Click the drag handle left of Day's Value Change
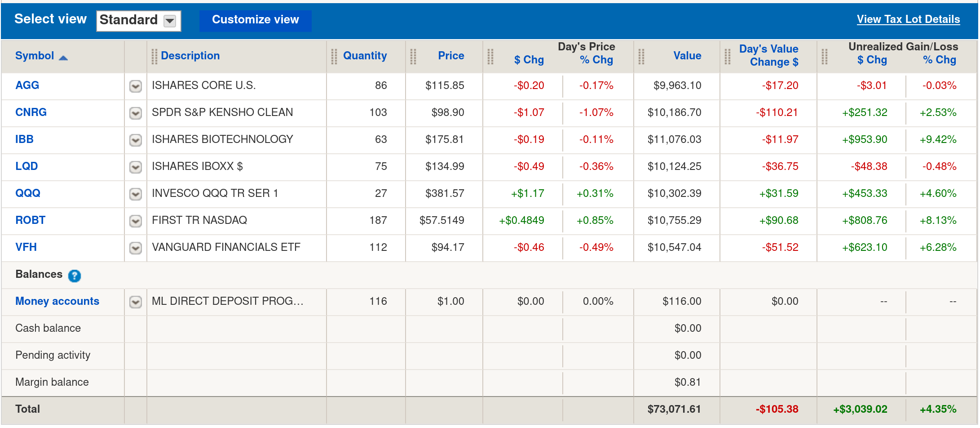The width and height of the screenshot is (980, 428). pyautogui.click(x=727, y=56)
